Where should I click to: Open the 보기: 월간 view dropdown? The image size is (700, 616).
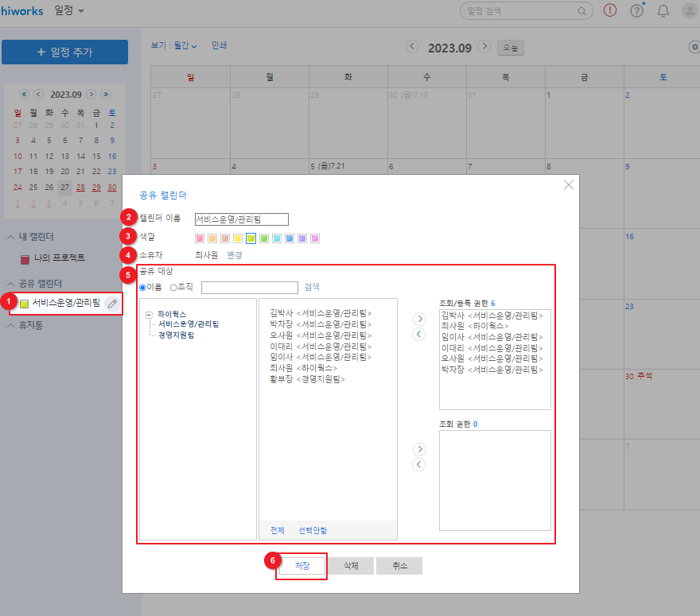tap(173, 45)
